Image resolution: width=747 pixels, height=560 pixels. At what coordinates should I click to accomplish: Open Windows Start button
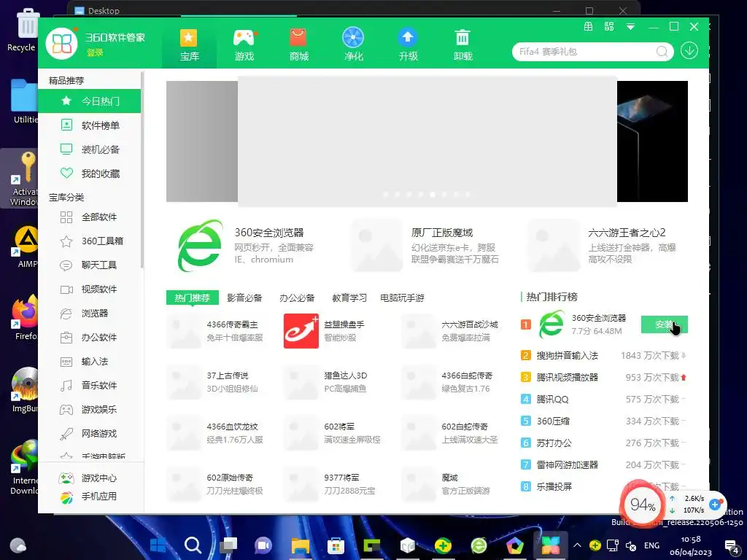coord(158,545)
